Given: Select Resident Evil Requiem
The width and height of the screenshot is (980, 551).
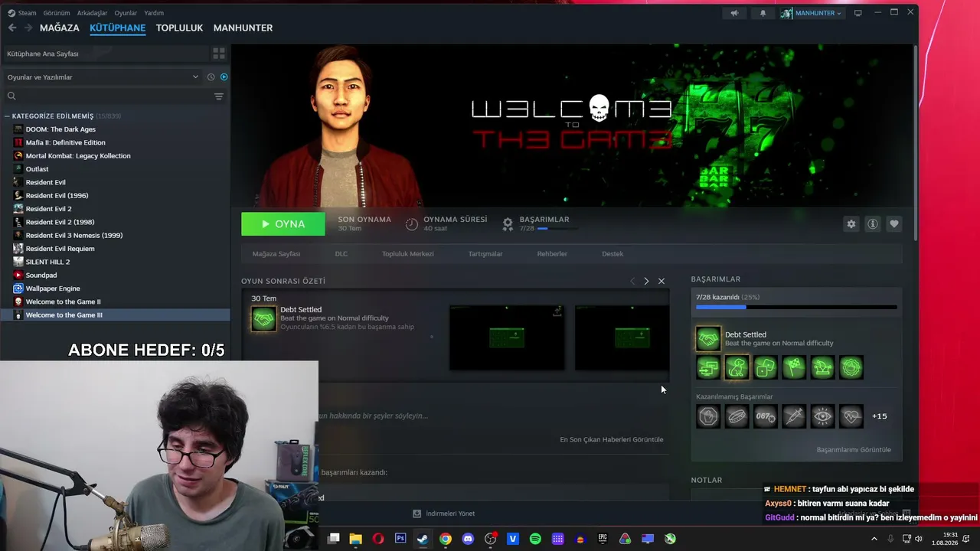Looking at the screenshot, I should (60, 249).
